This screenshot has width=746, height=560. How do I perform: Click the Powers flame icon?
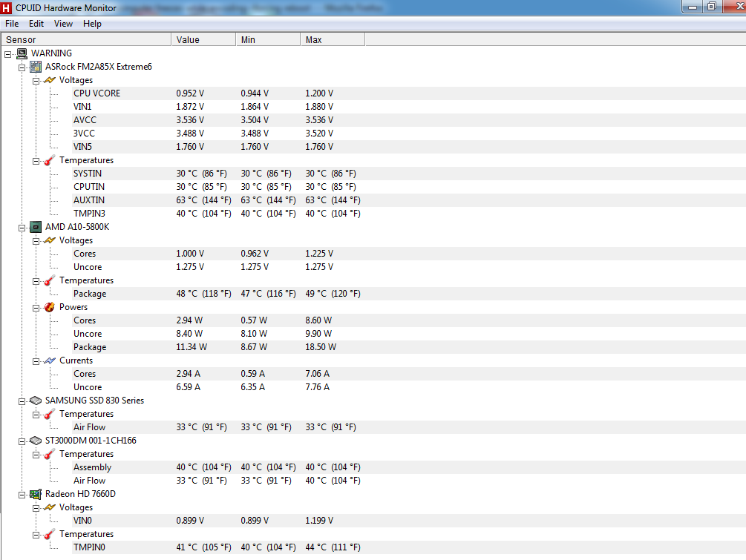click(50, 307)
